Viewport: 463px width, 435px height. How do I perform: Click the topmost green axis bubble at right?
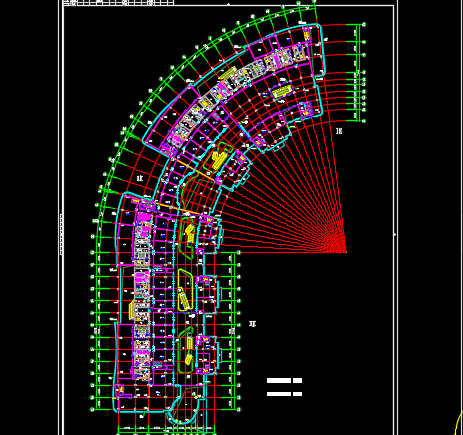click(x=364, y=25)
